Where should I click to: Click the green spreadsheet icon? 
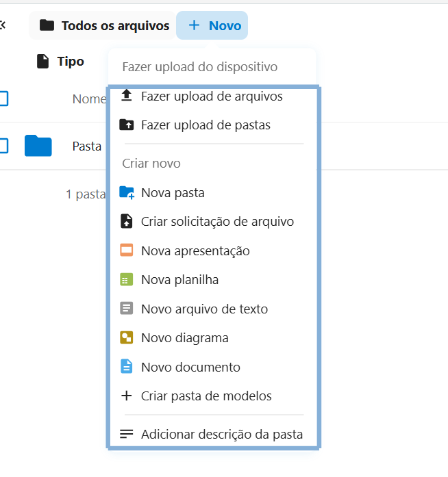pos(127,280)
